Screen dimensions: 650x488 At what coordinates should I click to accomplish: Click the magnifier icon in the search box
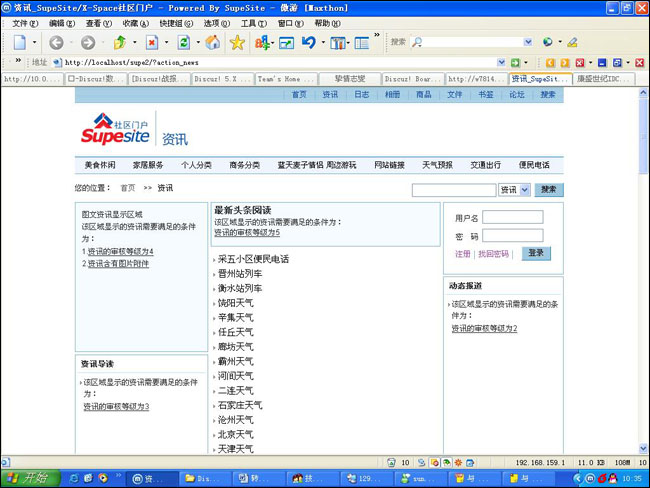[417, 42]
